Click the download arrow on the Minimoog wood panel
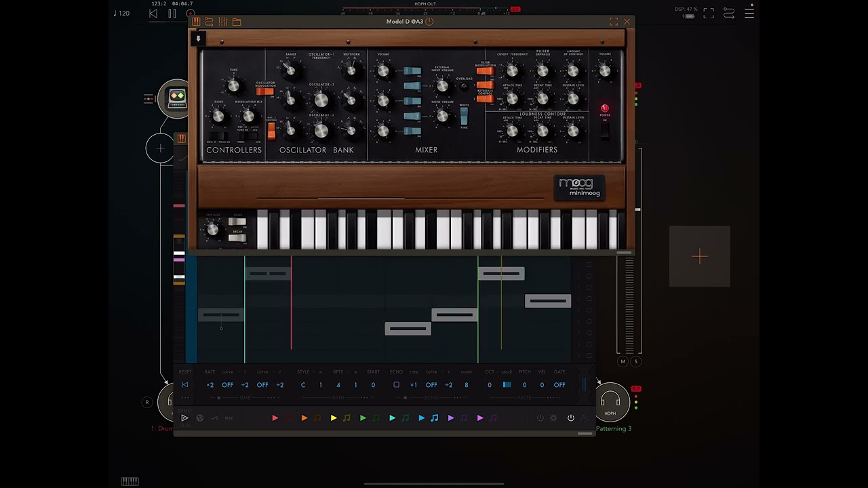The width and height of the screenshot is (868, 488). (x=198, y=39)
